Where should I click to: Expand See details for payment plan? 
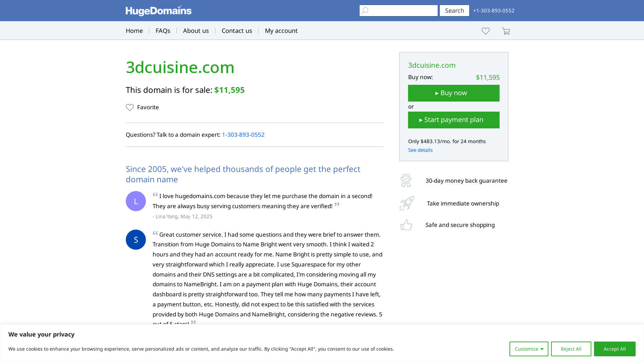[x=420, y=150]
